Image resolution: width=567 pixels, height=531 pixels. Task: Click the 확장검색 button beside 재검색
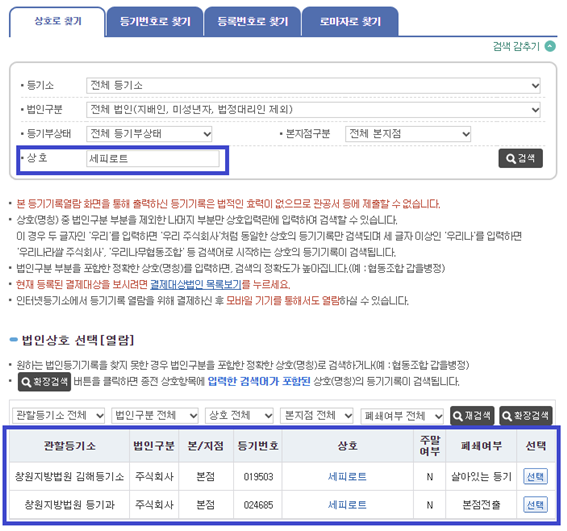pyautogui.click(x=526, y=416)
